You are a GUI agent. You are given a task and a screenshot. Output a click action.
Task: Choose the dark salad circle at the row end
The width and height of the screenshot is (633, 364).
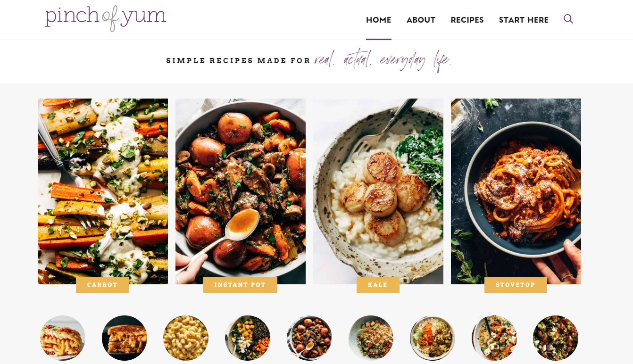click(556, 338)
